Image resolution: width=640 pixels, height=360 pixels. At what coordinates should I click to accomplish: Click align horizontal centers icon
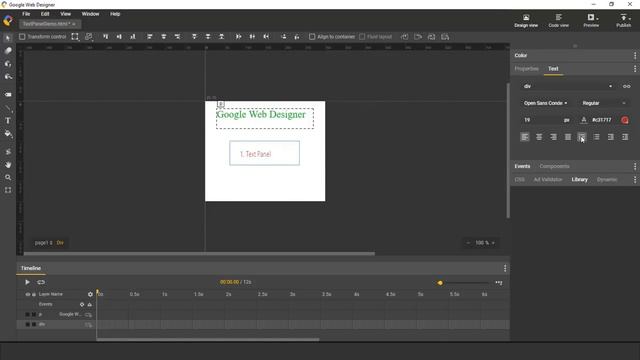[x=164, y=37]
